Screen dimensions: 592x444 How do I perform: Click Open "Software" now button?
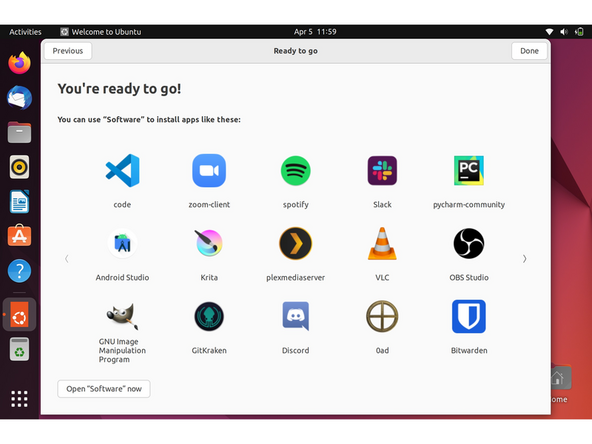pyautogui.click(x=104, y=389)
